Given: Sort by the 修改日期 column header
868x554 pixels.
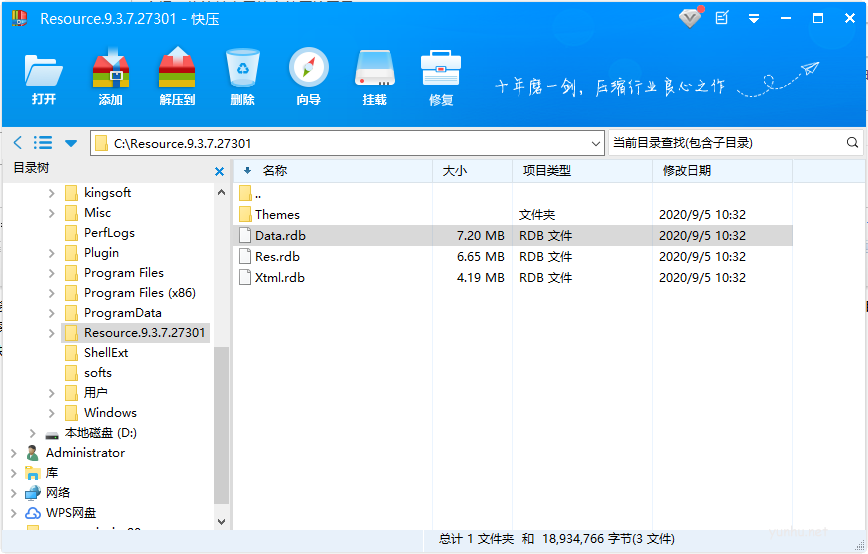Looking at the screenshot, I should click(722, 171).
